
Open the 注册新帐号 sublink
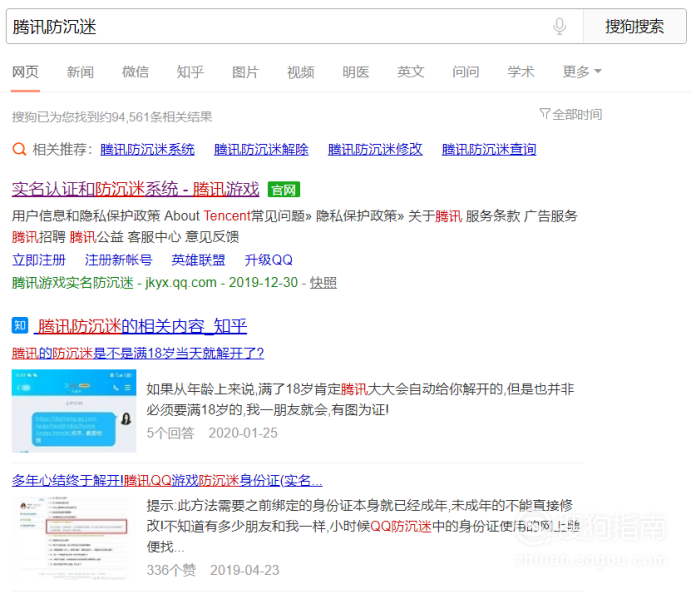[119, 260]
